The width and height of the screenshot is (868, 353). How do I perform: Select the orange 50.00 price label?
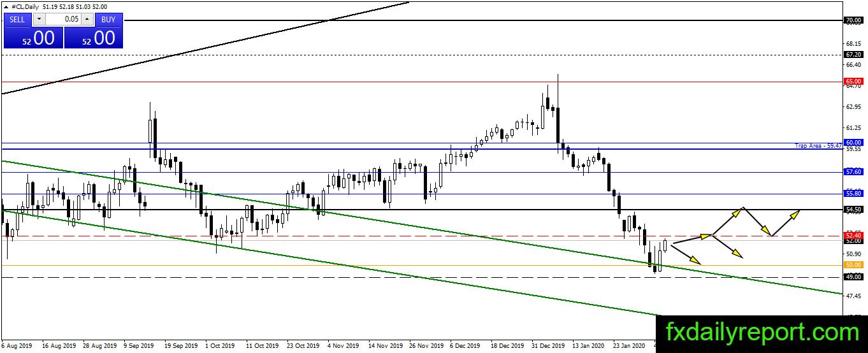853,264
